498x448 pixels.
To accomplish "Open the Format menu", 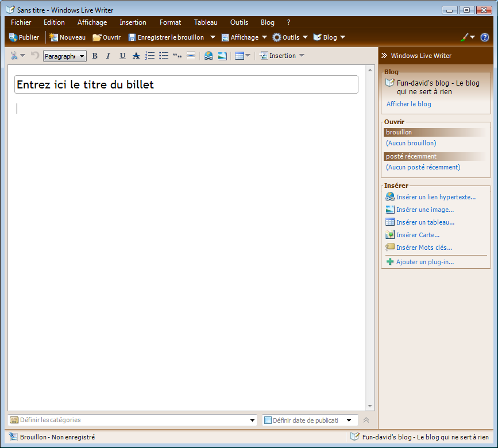I will click(170, 22).
